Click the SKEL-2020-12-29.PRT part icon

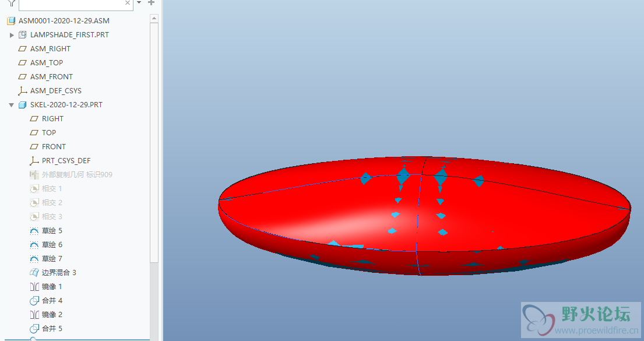click(23, 105)
